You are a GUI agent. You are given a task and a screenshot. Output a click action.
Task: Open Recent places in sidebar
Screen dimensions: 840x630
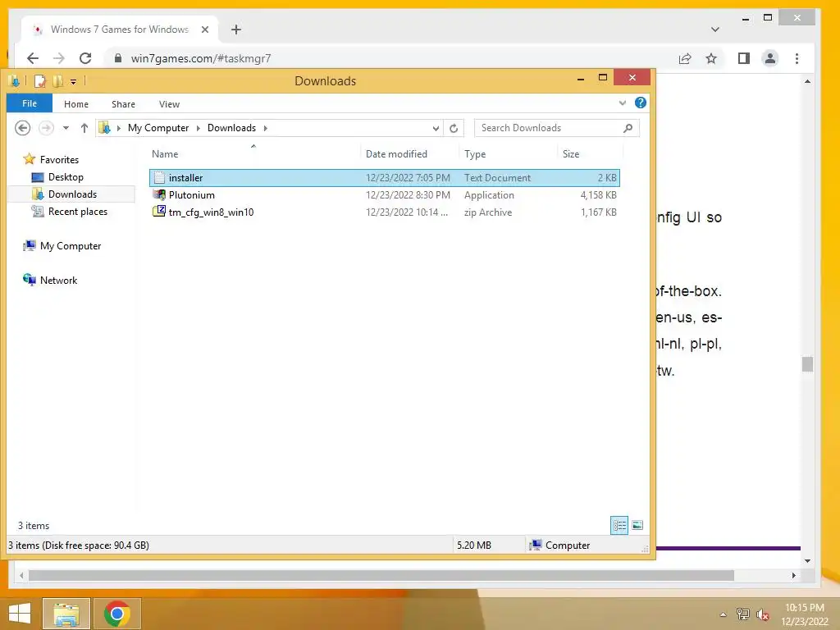78,212
